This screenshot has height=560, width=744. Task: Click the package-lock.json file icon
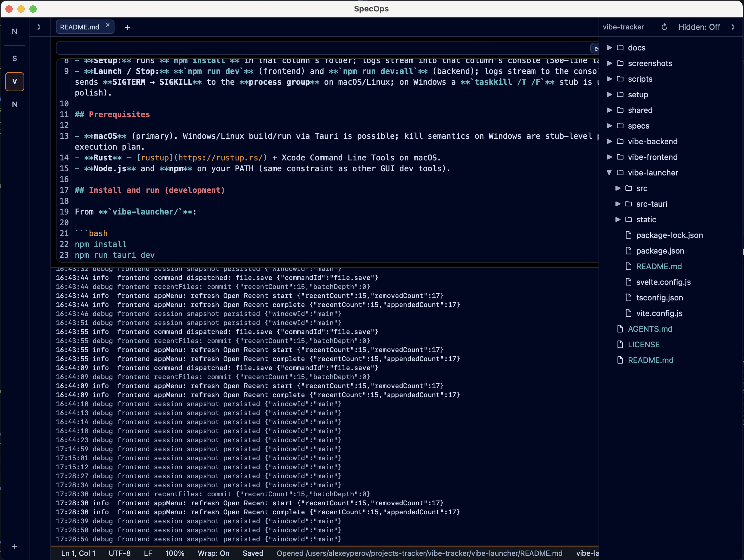pyautogui.click(x=628, y=235)
